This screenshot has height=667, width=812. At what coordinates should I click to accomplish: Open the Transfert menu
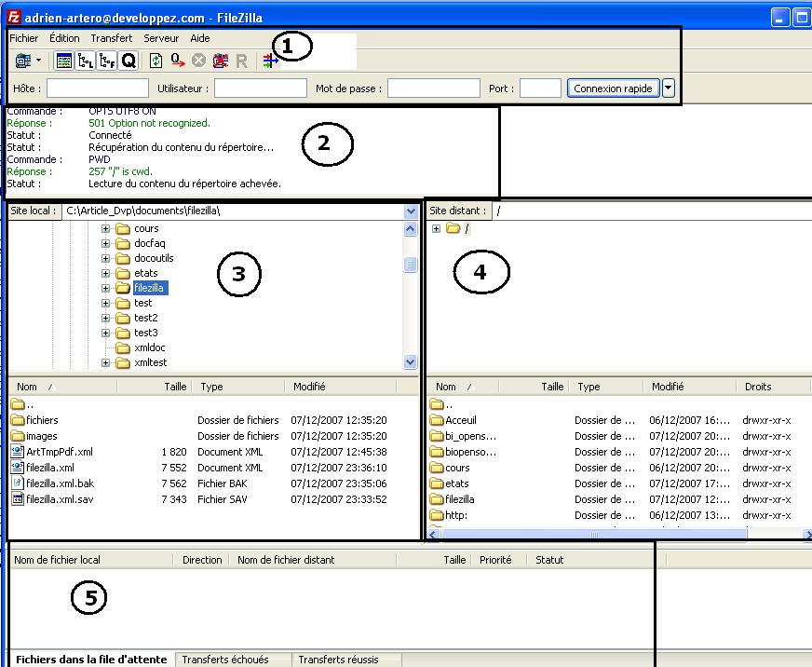tap(111, 38)
